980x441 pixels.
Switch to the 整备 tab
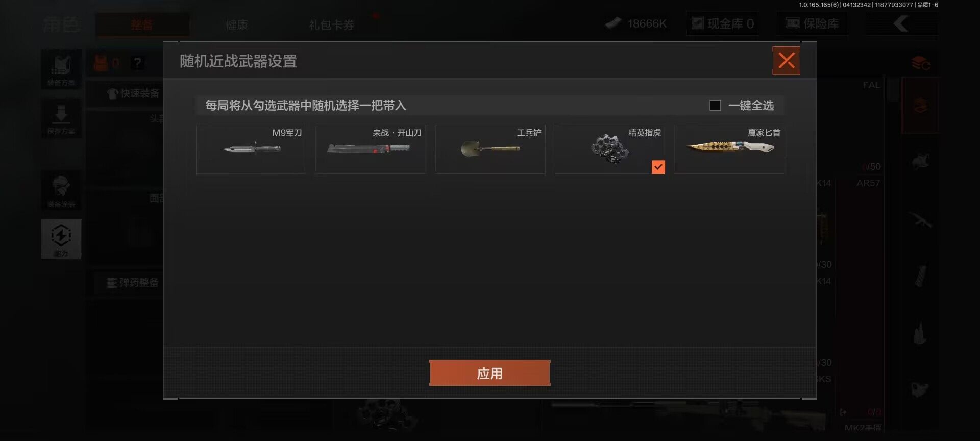tap(142, 24)
